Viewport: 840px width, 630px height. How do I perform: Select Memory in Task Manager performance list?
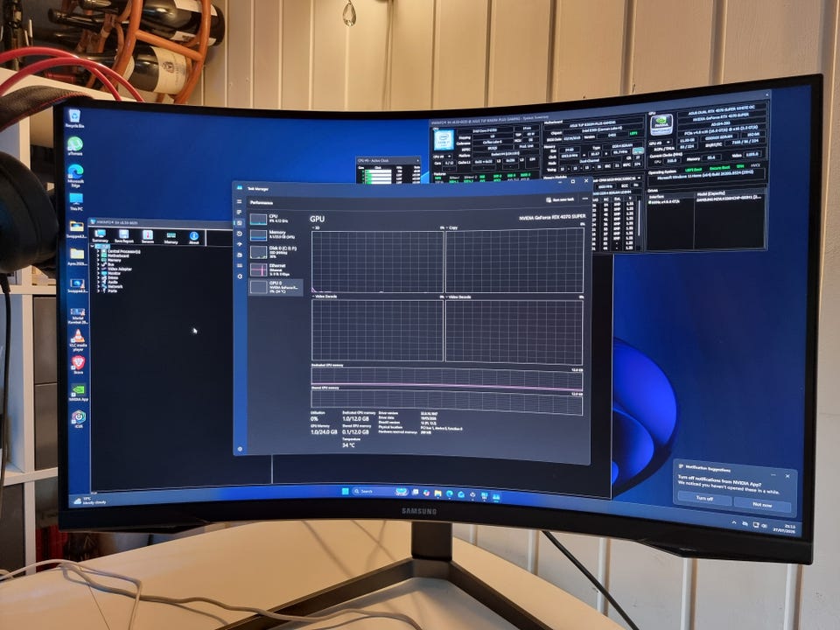click(276, 234)
